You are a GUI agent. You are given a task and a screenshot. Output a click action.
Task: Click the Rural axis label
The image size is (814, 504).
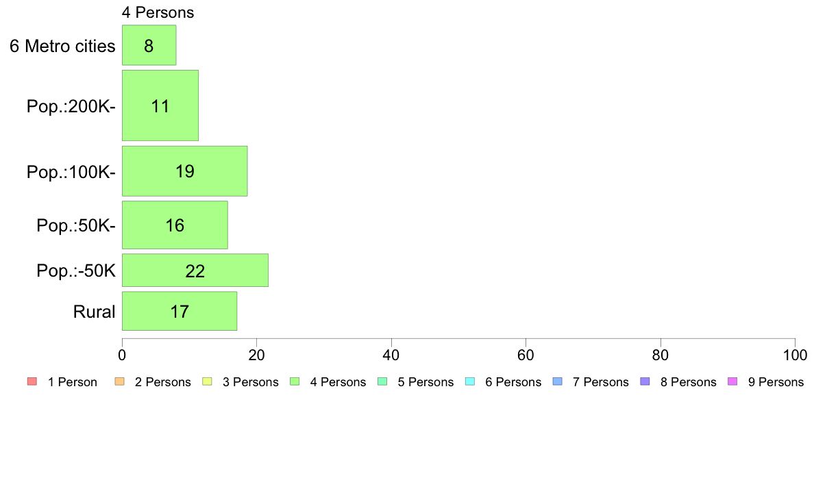pyautogui.click(x=94, y=312)
